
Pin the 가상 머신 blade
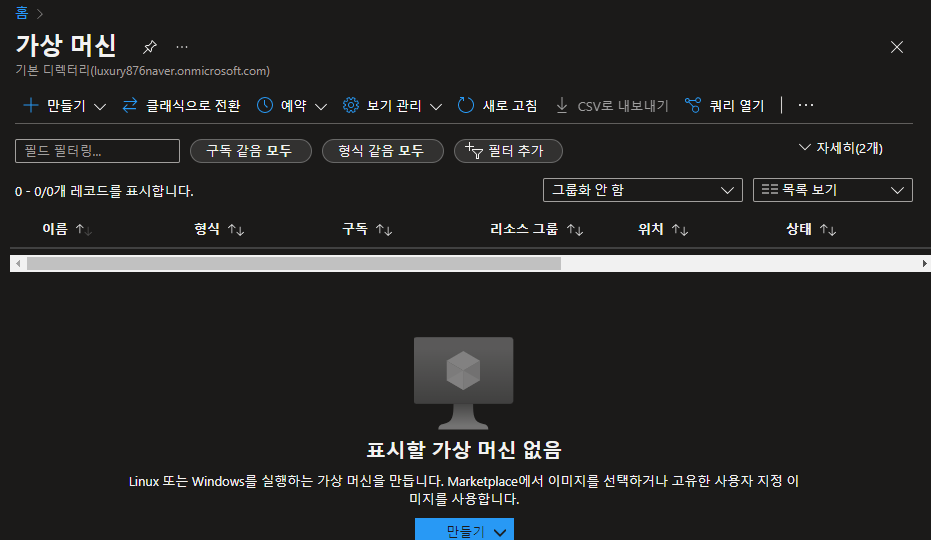click(x=150, y=46)
